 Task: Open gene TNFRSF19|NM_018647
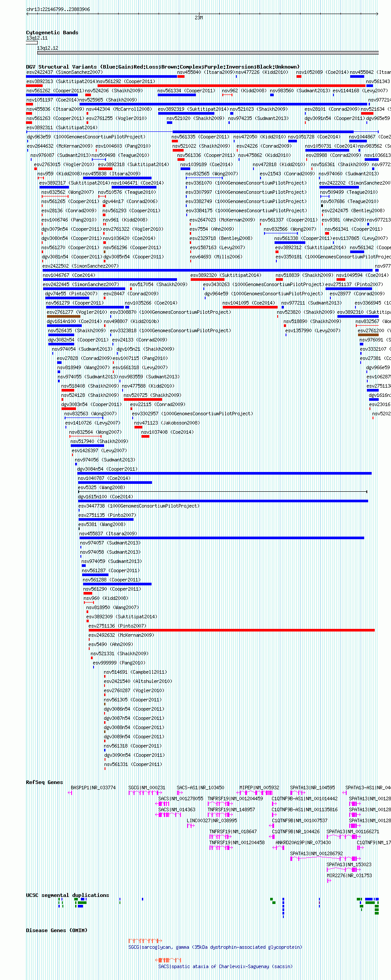tap(233, 831)
